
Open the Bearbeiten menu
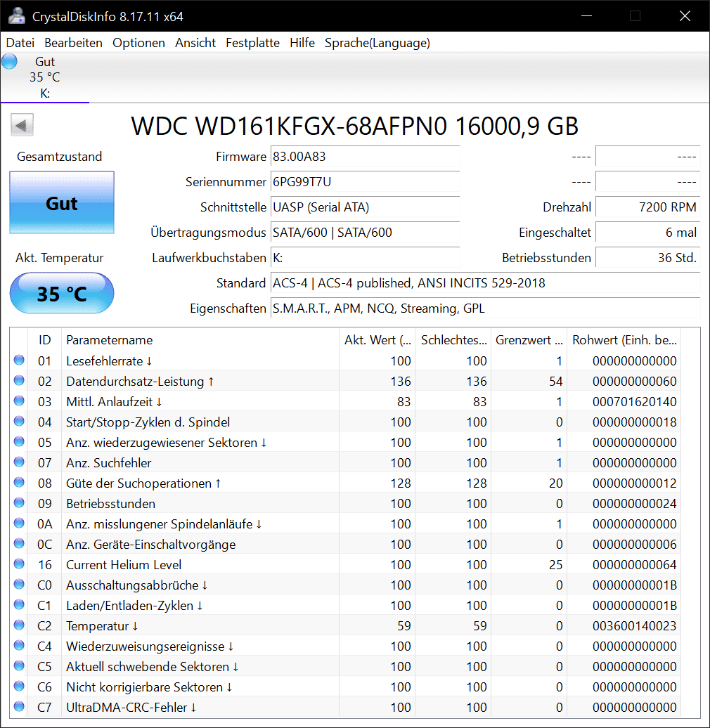[x=73, y=43]
